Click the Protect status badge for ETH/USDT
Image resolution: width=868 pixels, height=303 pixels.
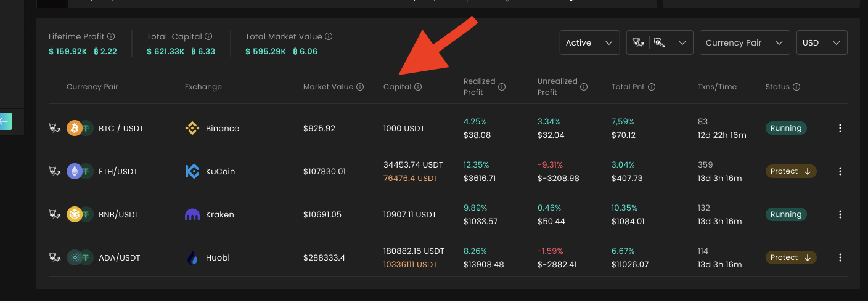[x=791, y=172]
